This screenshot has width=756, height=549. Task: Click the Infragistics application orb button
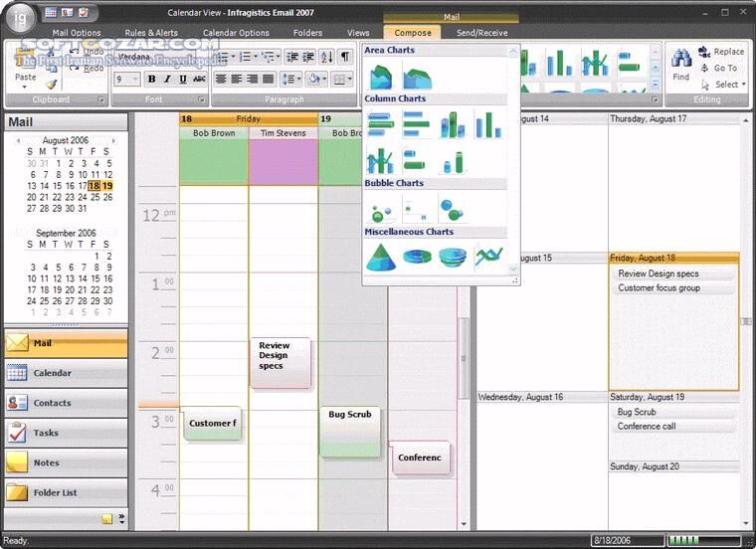click(18, 19)
